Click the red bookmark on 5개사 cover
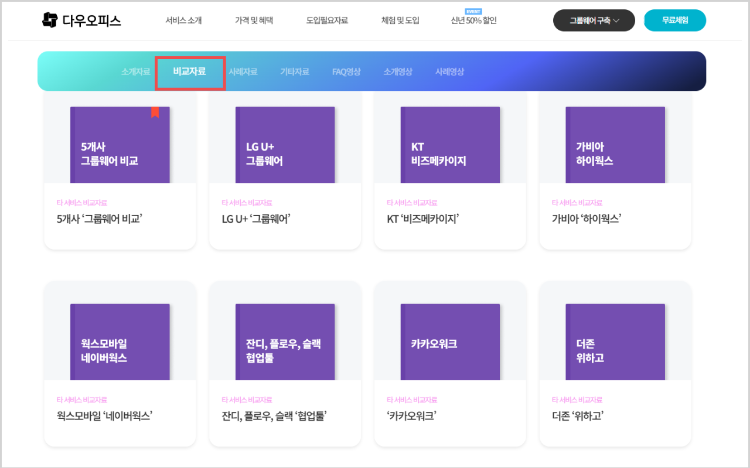Viewport: 750px width, 468px height. tap(155, 112)
